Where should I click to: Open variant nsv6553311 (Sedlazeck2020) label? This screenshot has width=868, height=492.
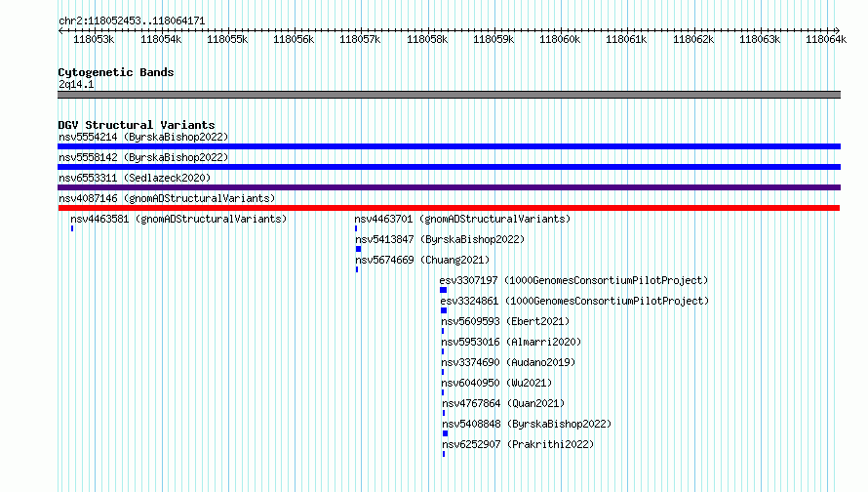[x=135, y=179]
